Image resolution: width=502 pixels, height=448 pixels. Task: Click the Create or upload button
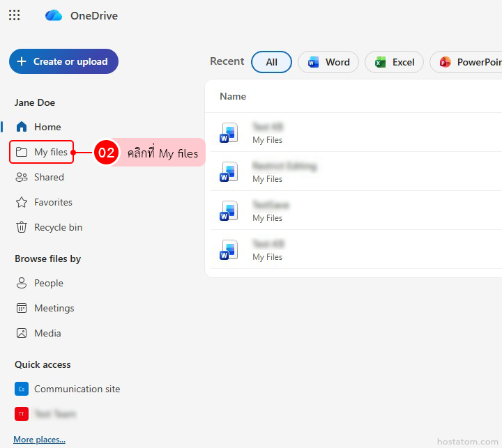(63, 61)
